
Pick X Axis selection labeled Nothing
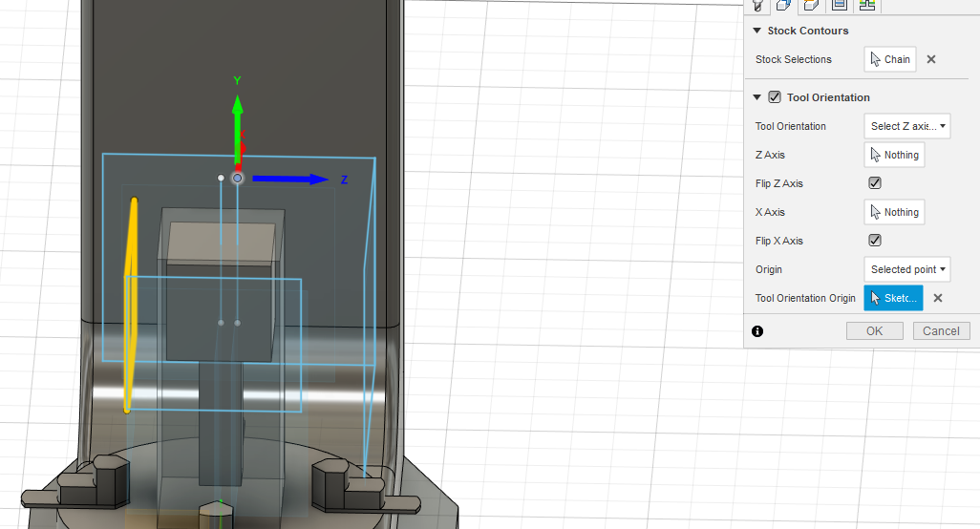(x=894, y=212)
